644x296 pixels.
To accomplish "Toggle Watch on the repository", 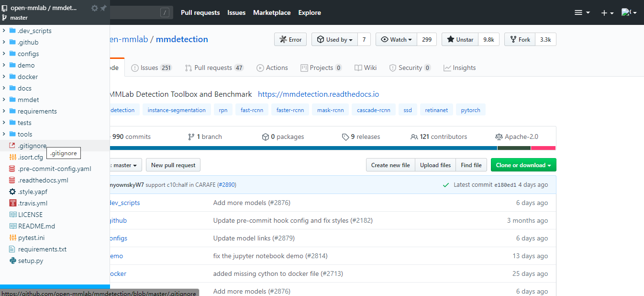I will pyautogui.click(x=396, y=40).
